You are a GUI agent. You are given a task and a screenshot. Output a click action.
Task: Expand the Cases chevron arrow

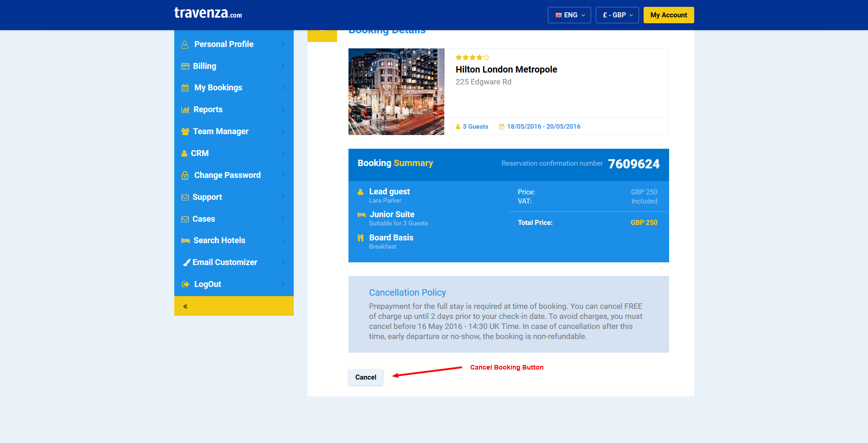point(283,219)
